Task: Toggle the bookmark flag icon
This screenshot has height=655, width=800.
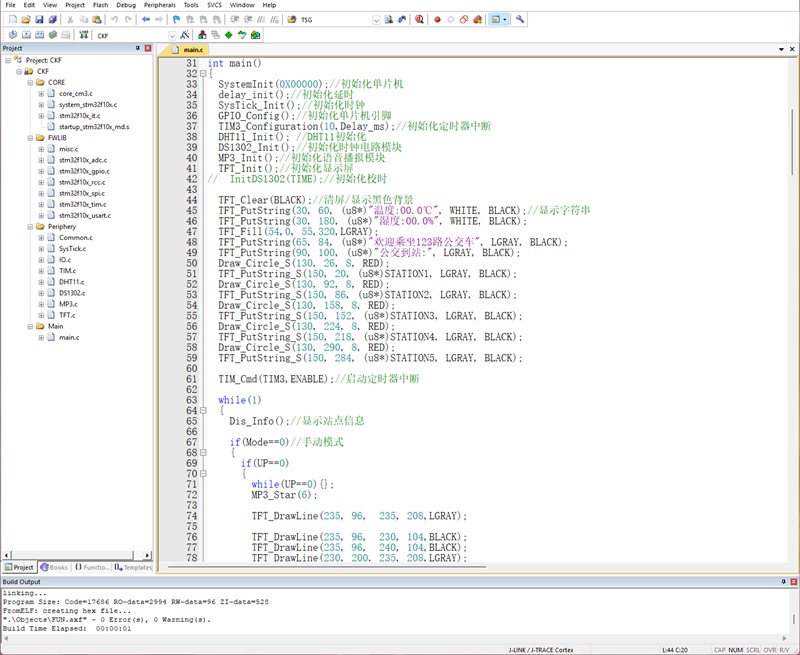Action: (177, 19)
